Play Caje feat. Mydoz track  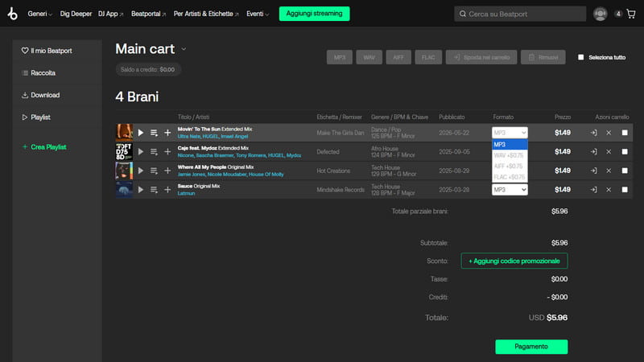click(141, 152)
